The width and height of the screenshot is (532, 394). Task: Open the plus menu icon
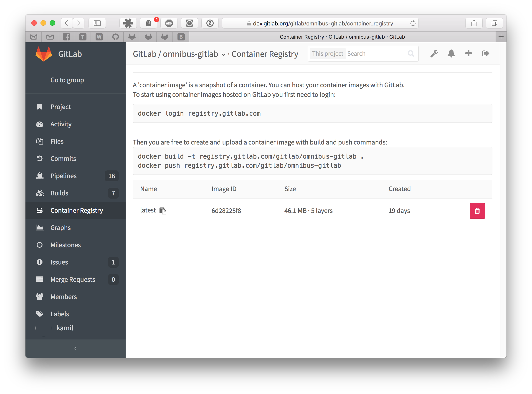click(x=468, y=53)
